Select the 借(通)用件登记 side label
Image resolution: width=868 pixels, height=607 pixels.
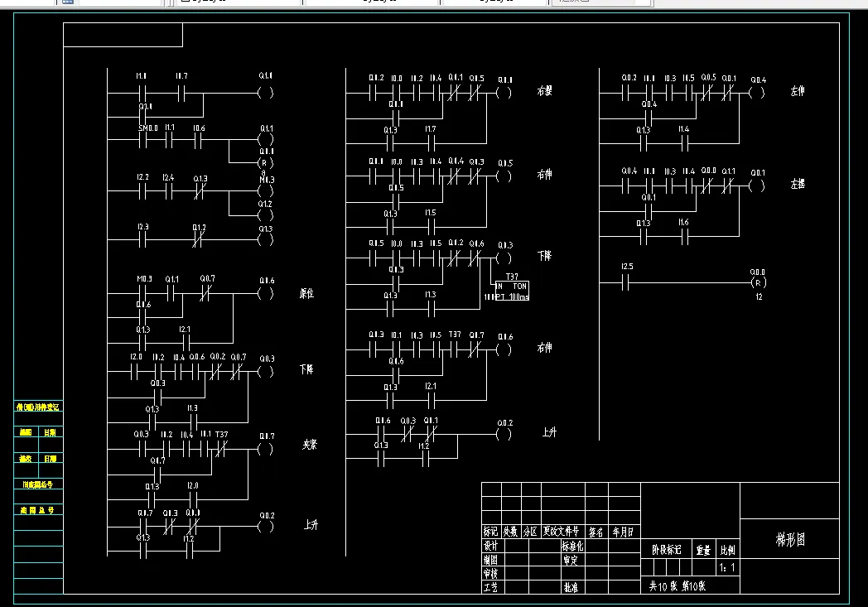pyautogui.click(x=37, y=407)
